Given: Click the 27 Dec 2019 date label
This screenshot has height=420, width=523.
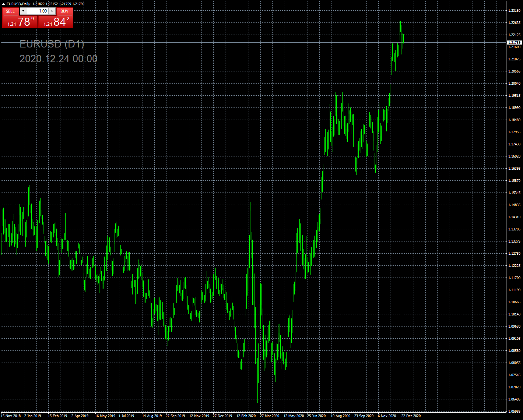Looking at the screenshot, I should [222, 416].
